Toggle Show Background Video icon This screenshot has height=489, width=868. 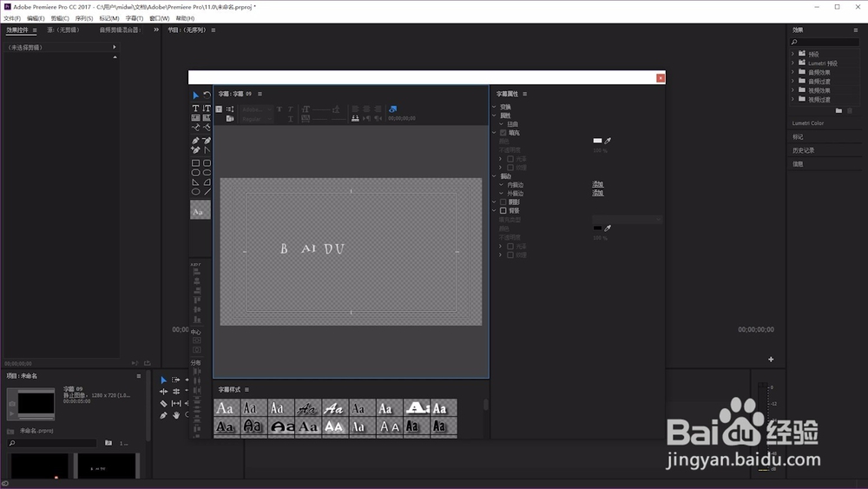pyautogui.click(x=392, y=109)
